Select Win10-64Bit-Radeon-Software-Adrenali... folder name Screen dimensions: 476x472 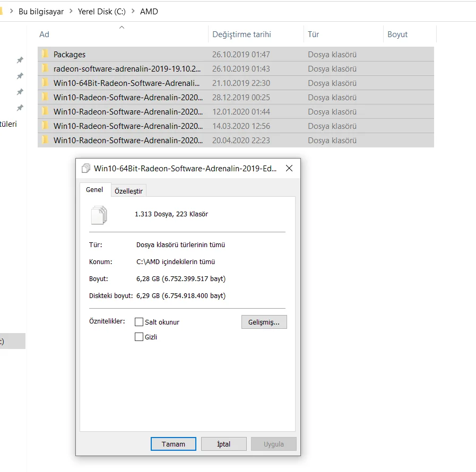click(127, 83)
